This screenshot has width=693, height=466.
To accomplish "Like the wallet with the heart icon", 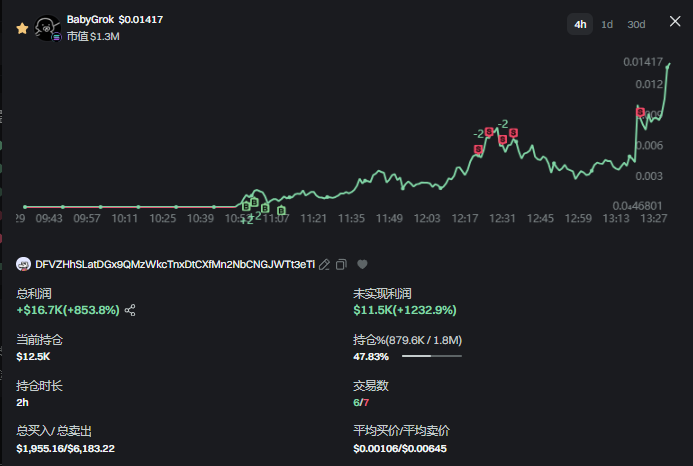I will tap(362, 264).
